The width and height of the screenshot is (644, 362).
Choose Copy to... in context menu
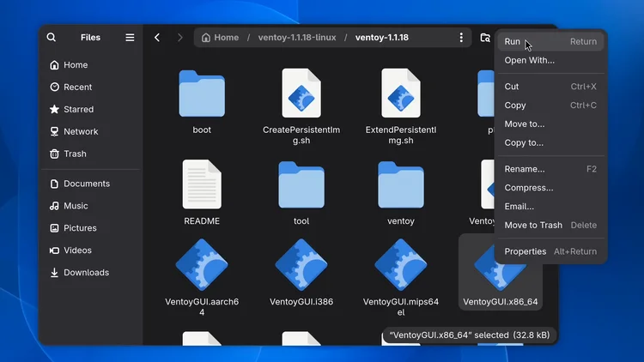[x=550, y=143]
